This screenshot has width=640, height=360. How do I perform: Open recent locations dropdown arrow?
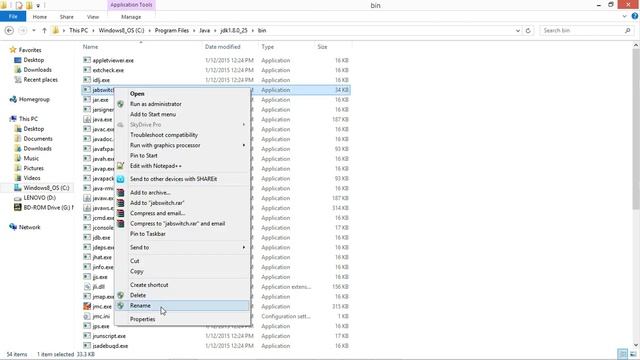34,31
